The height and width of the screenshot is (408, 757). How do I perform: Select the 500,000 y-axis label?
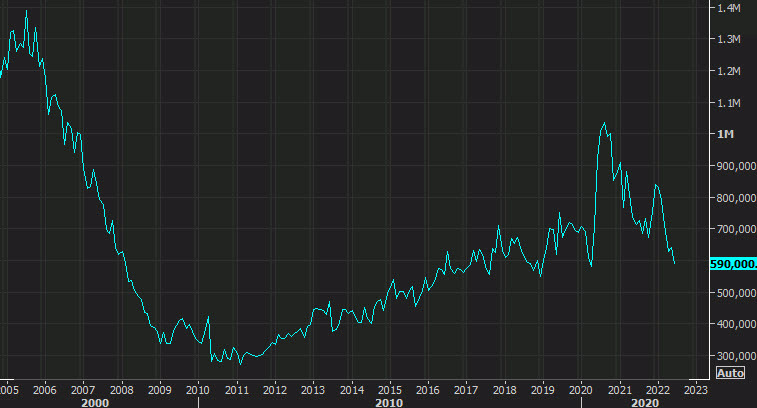click(731, 293)
